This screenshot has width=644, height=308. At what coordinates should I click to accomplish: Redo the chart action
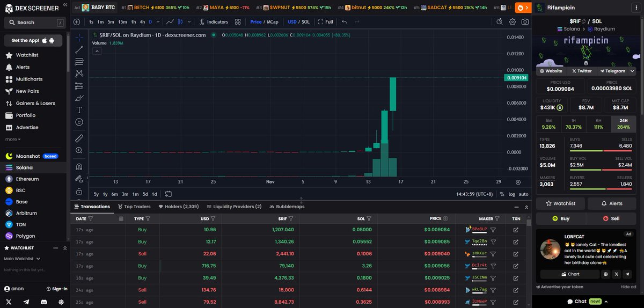pos(357,22)
